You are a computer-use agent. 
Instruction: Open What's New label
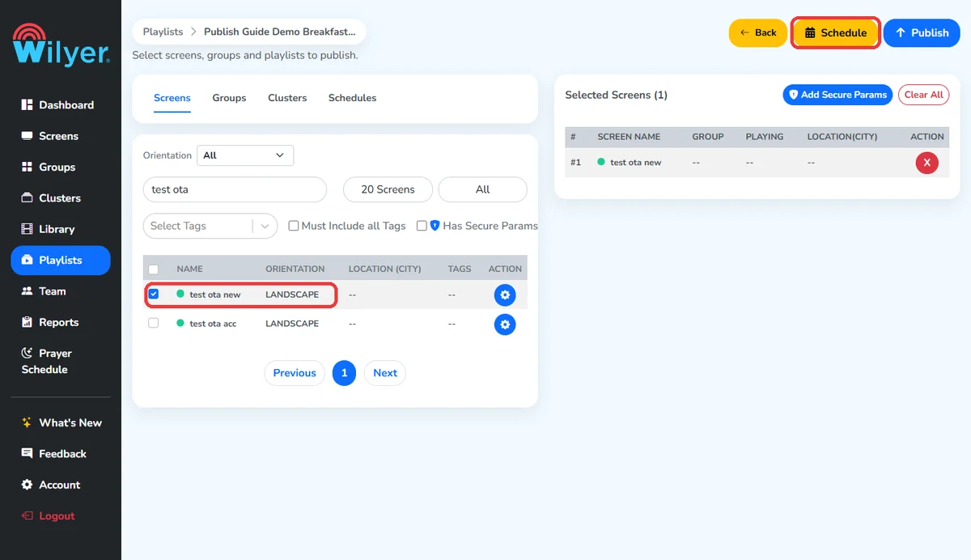point(70,422)
